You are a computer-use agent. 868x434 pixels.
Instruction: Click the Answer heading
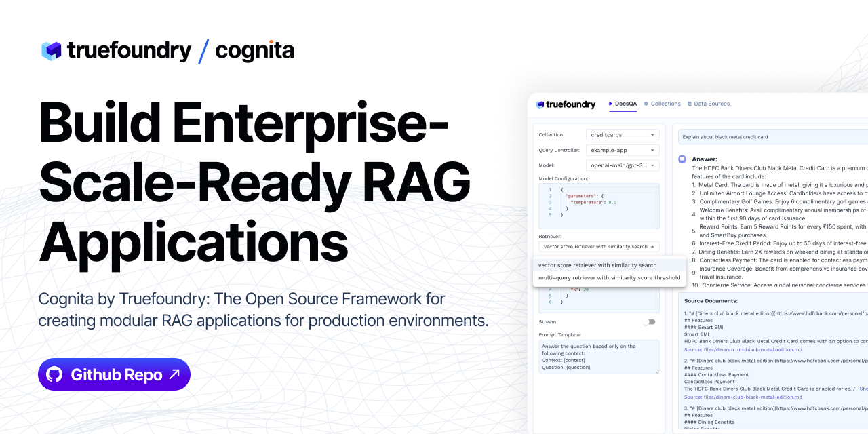click(705, 159)
